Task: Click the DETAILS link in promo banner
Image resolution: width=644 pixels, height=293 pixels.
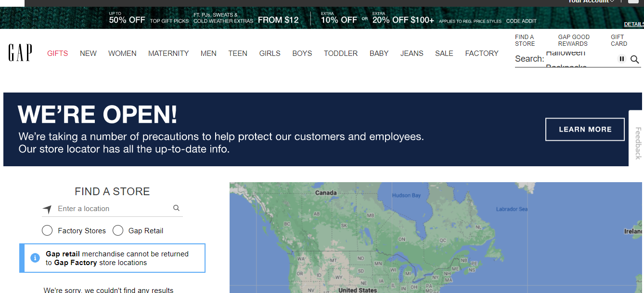Action: (x=634, y=24)
